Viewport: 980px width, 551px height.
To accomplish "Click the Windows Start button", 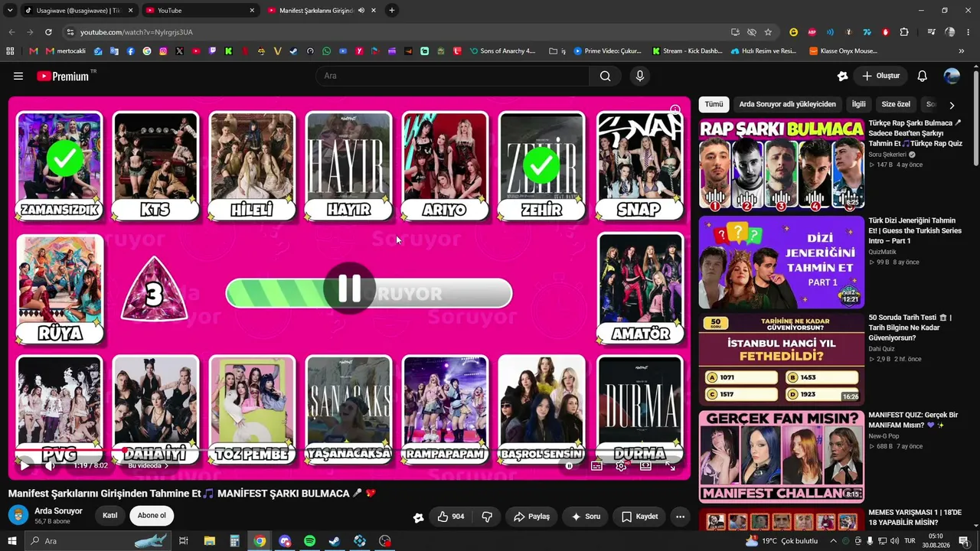I will (x=11, y=541).
